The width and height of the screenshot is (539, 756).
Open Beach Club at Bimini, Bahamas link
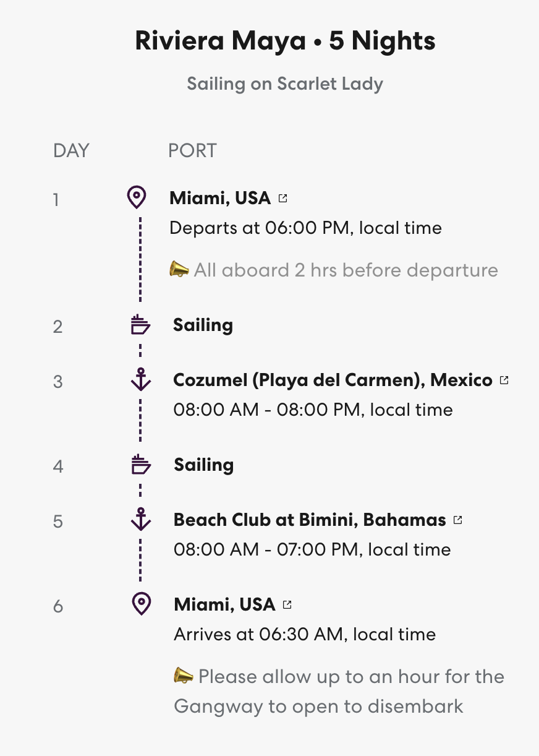[310, 520]
